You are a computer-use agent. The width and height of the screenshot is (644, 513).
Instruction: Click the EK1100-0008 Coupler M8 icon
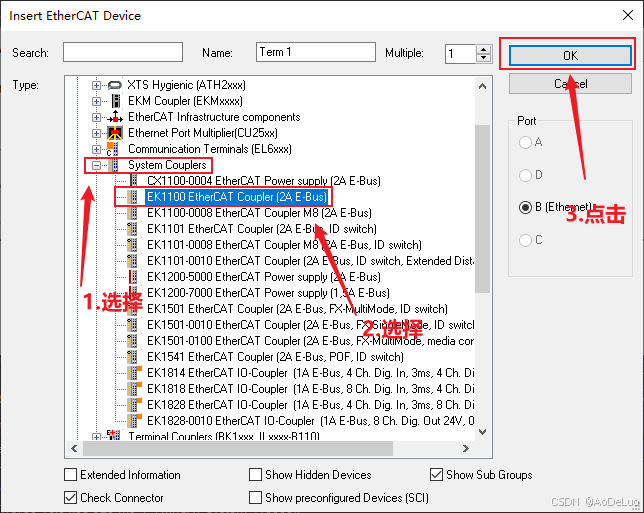(x=132, y=213)
